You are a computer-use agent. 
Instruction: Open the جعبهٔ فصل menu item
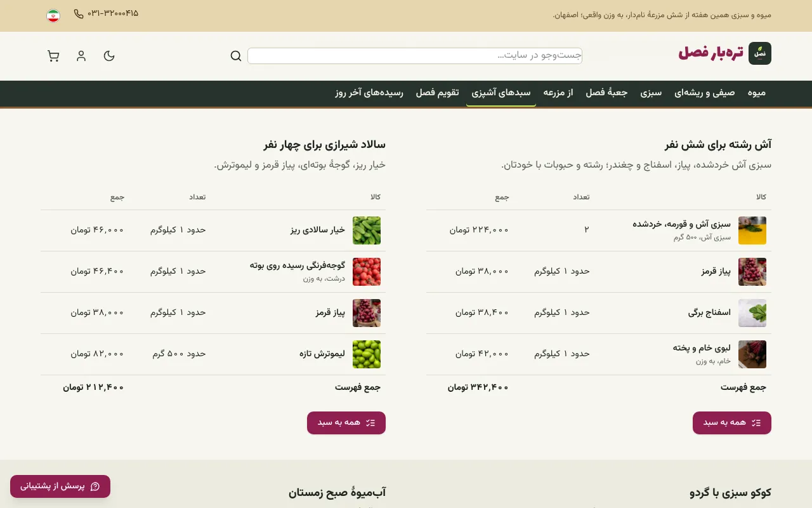pos(606,93)
